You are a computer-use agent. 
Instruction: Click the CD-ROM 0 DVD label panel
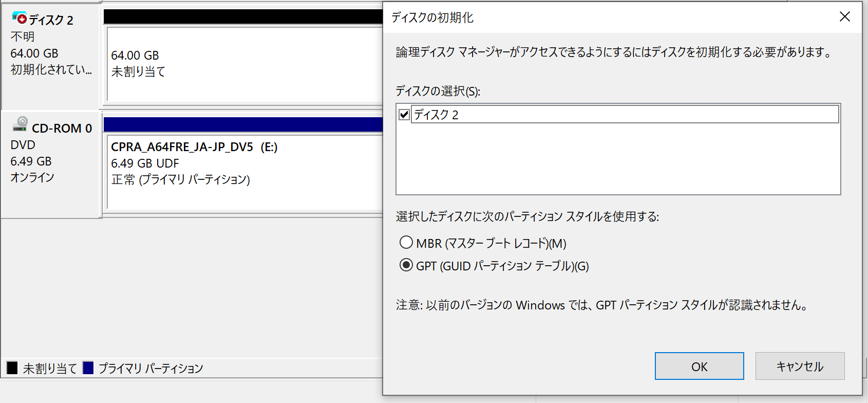tap(51, 164)
